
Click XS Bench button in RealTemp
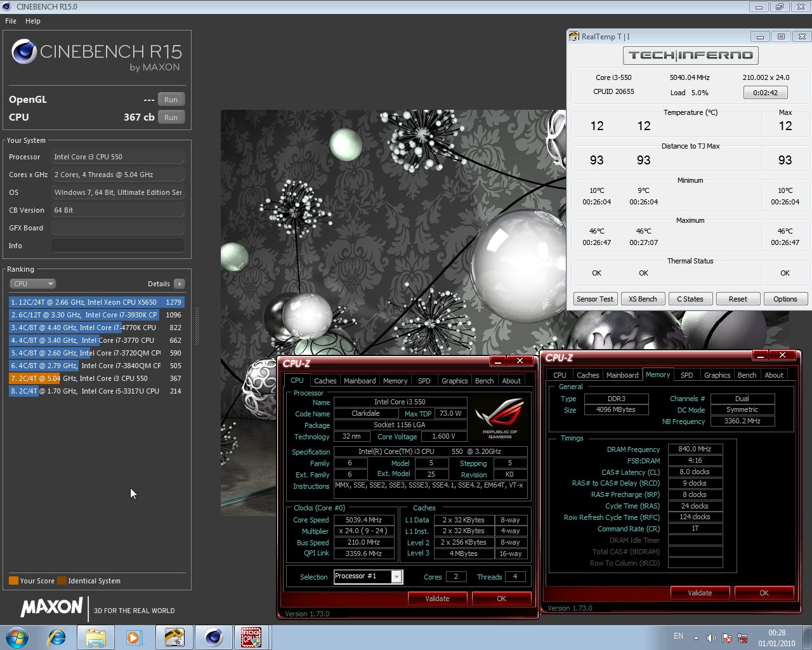(643, 299)
